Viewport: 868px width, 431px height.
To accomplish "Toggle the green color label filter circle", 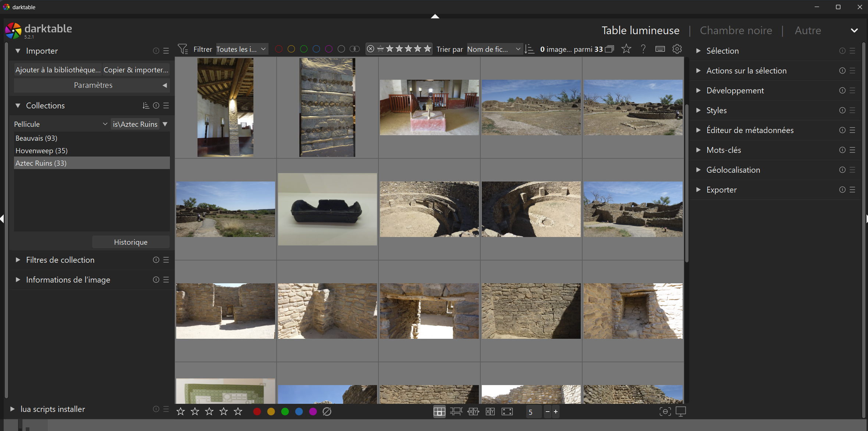I will tap(304, 49).
